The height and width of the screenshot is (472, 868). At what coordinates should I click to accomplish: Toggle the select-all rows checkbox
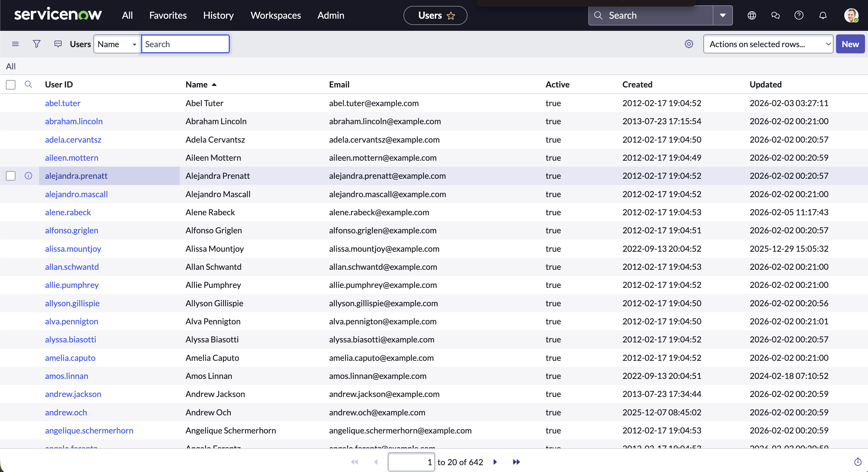click(10, 84)
